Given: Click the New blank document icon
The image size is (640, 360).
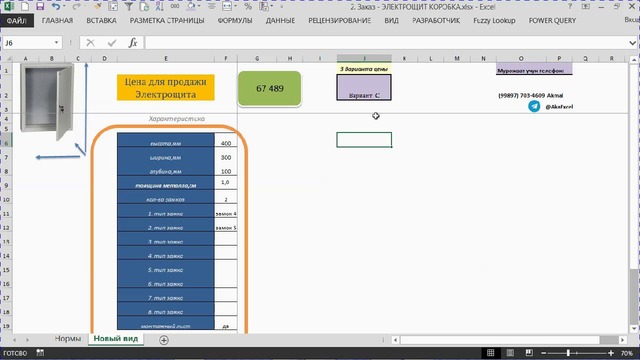Looking at the screenshot, I should 25,6.
